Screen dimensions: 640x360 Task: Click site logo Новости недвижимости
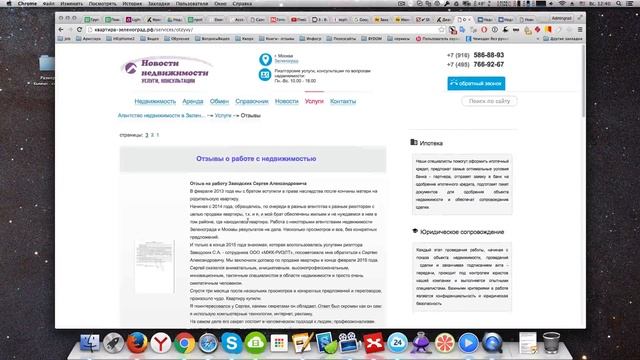click(167, 70)
